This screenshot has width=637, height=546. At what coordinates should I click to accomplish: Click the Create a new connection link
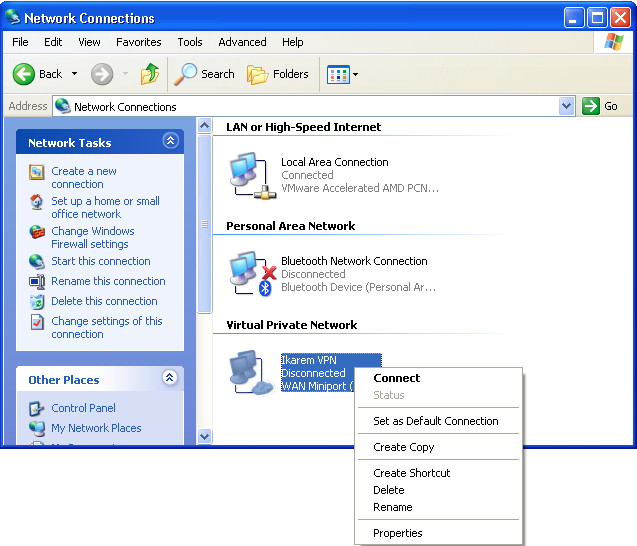click(x=84, y=178)
